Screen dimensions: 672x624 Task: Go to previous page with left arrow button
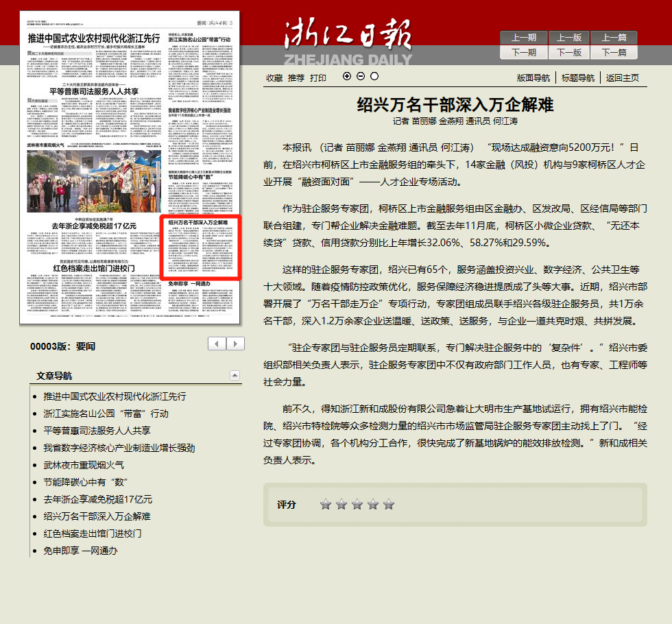point(217,344)
